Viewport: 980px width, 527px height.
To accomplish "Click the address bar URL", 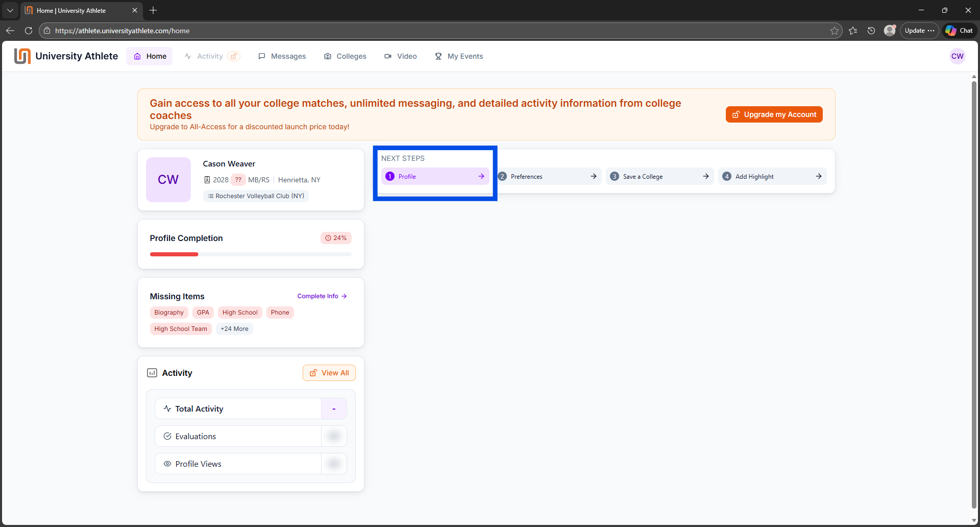I will (x=122, y=31).
